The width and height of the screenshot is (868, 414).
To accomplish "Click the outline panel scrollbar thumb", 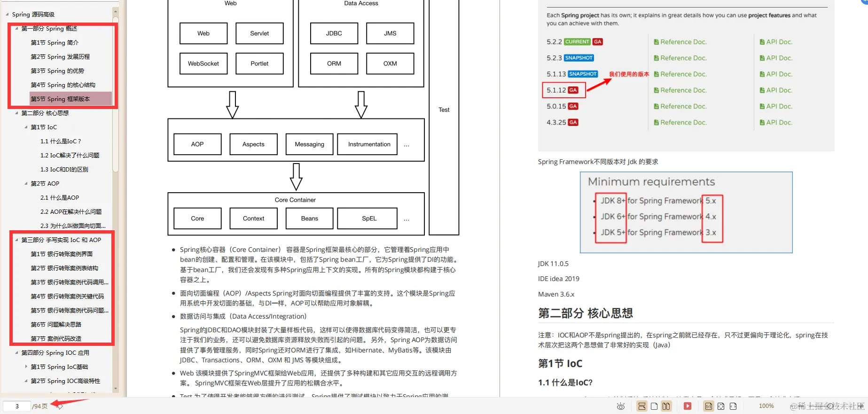I will (x=116, y=94).
